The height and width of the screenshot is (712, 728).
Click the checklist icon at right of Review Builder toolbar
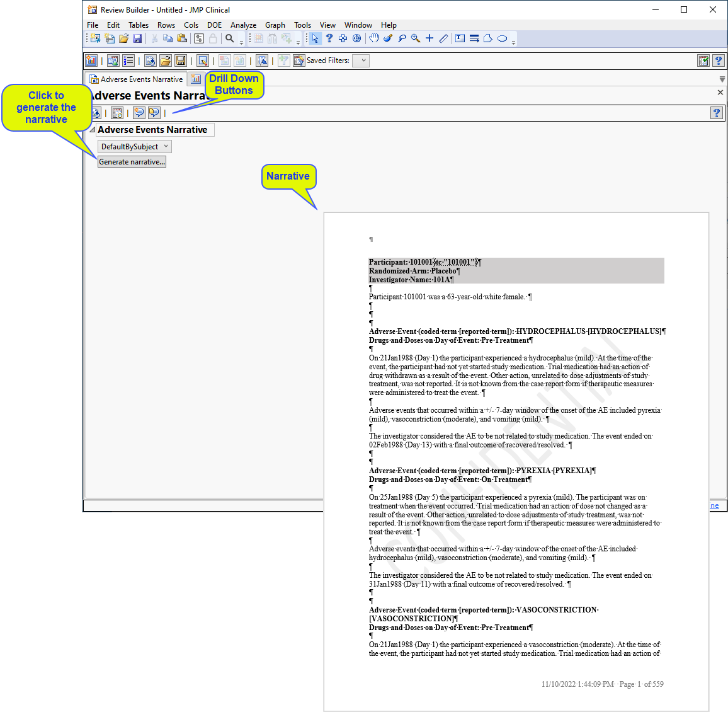point(703,60)
